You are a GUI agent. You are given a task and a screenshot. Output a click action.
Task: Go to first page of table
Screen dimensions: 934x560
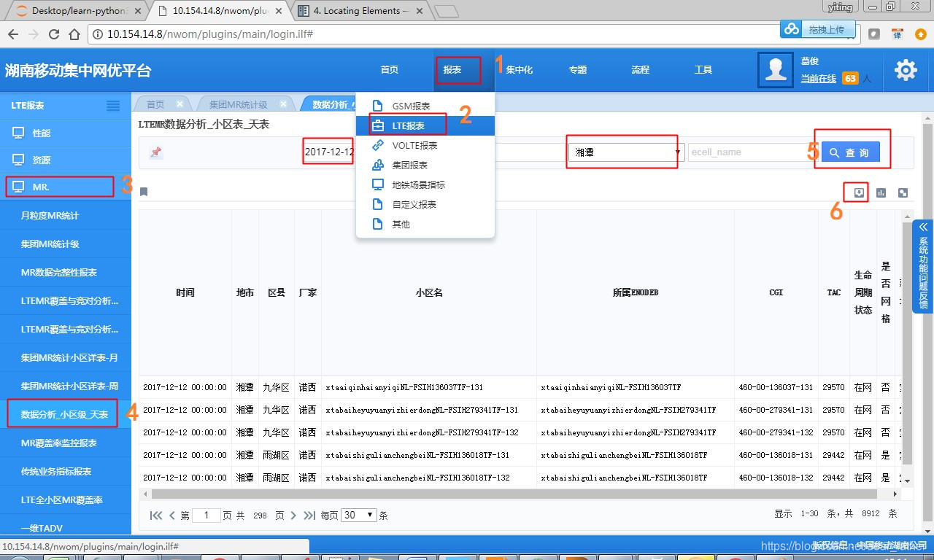pyautogui.click(x=156, y=515)
